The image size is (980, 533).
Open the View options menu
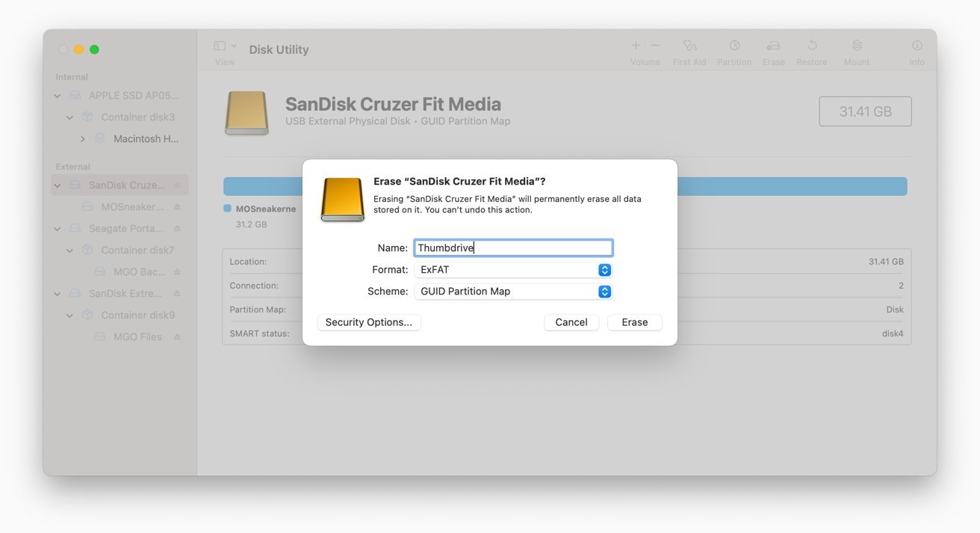click(x=223, y=47)
